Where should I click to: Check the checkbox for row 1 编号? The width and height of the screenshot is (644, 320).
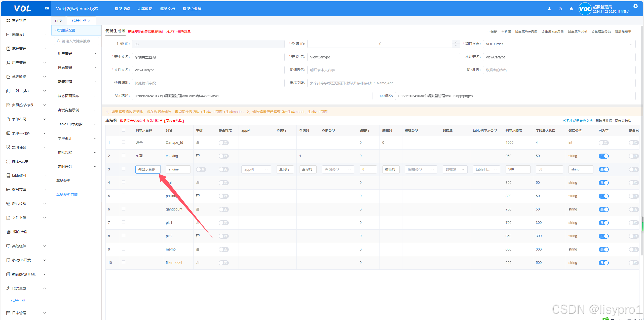click(124, 142)
